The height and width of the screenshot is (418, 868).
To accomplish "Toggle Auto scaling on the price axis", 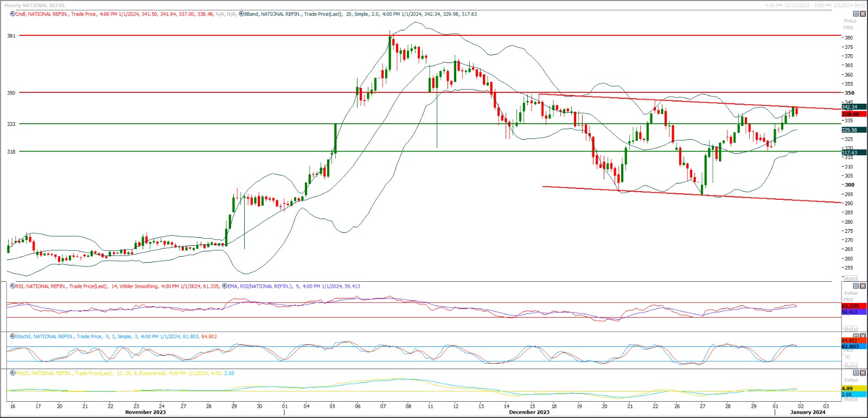I will (x=851, y=278).
